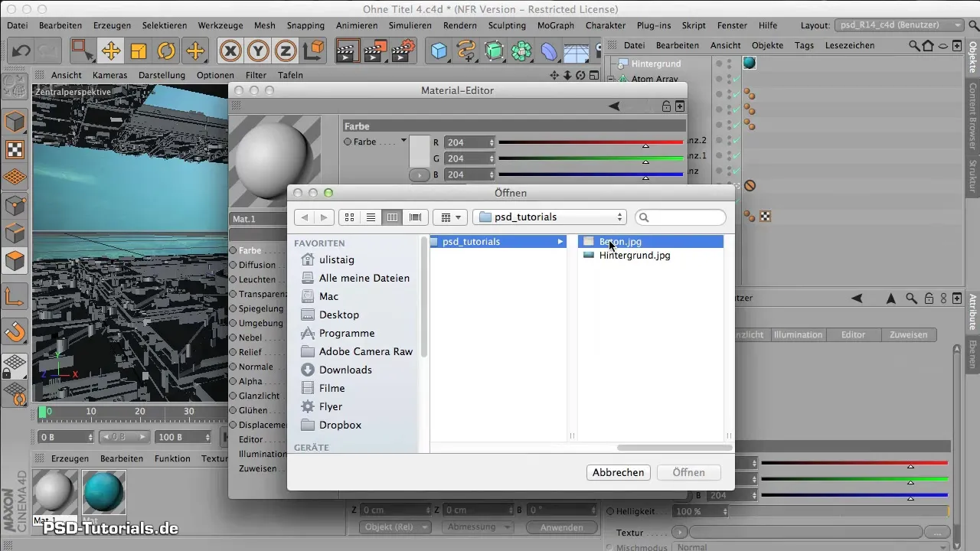The image size is (980, 551).
Task: Click the Undo arrow in the toolbar
Action: (21, 51)
